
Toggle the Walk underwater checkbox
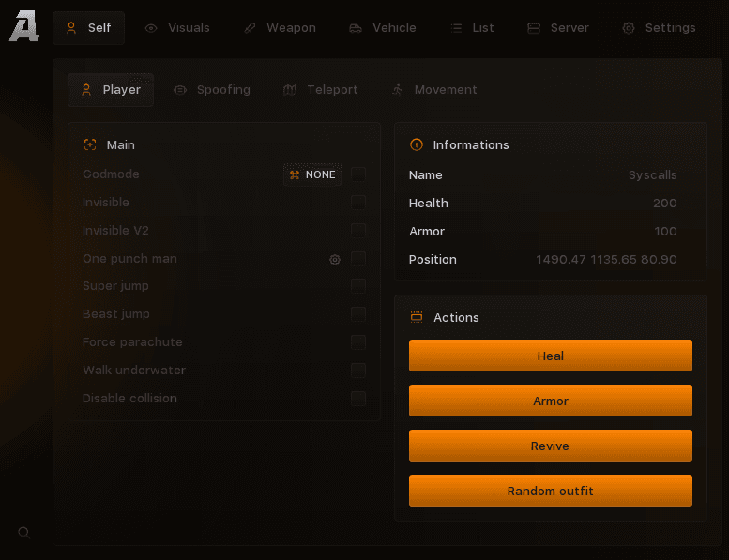click(358, 371)
